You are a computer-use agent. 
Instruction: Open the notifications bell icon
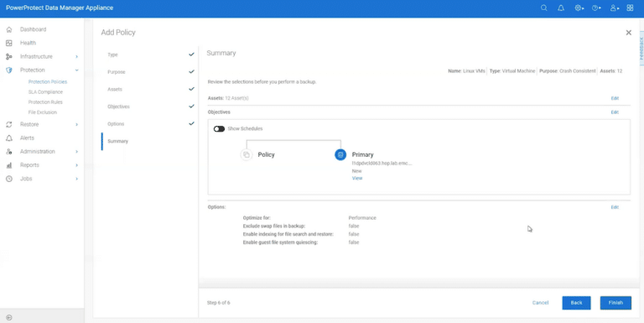click(x=561, y=8)
